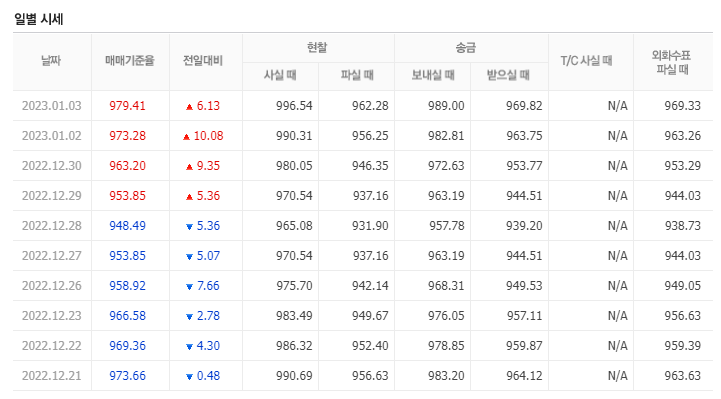Click the red up triangle beside 9.35
Image resolution: width=721 pixels, height=399 pixels.
(x=189, y=166)
